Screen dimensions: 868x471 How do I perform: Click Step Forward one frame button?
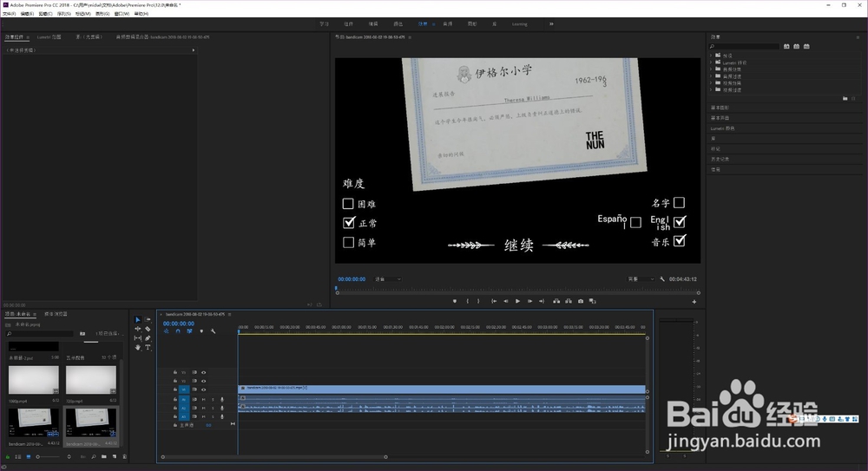[529, 301]
